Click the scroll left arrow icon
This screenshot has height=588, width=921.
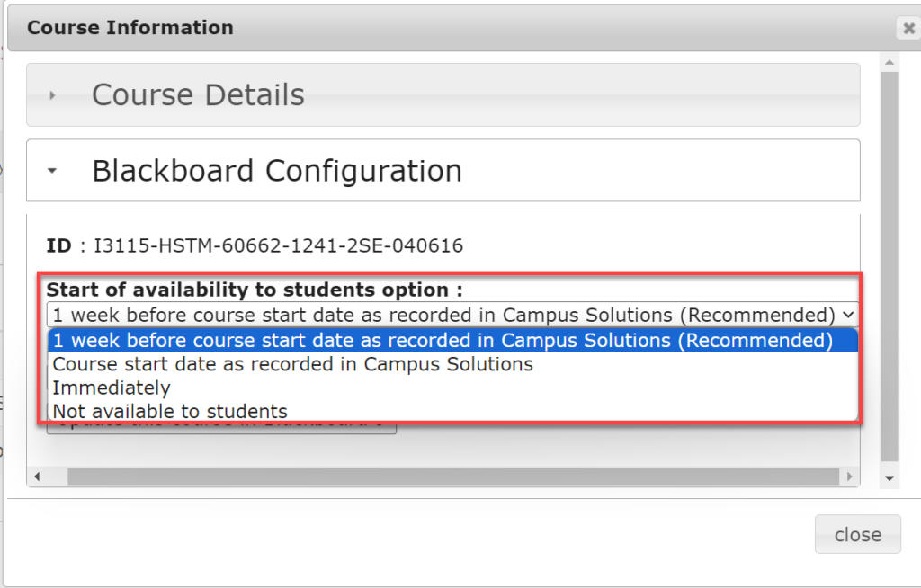click(37, 476)
